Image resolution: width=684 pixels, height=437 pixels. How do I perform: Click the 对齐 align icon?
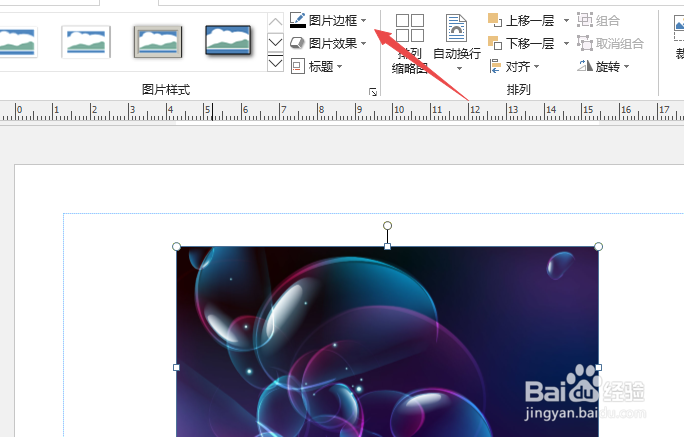coord(495,66)
